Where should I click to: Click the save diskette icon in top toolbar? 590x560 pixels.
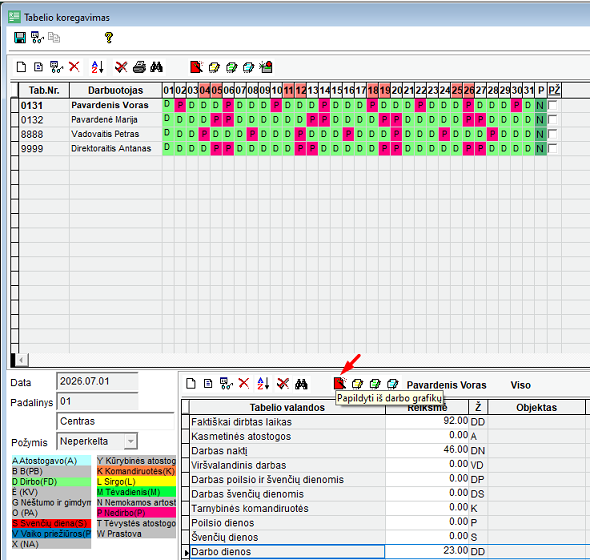[x=20, y=38]
